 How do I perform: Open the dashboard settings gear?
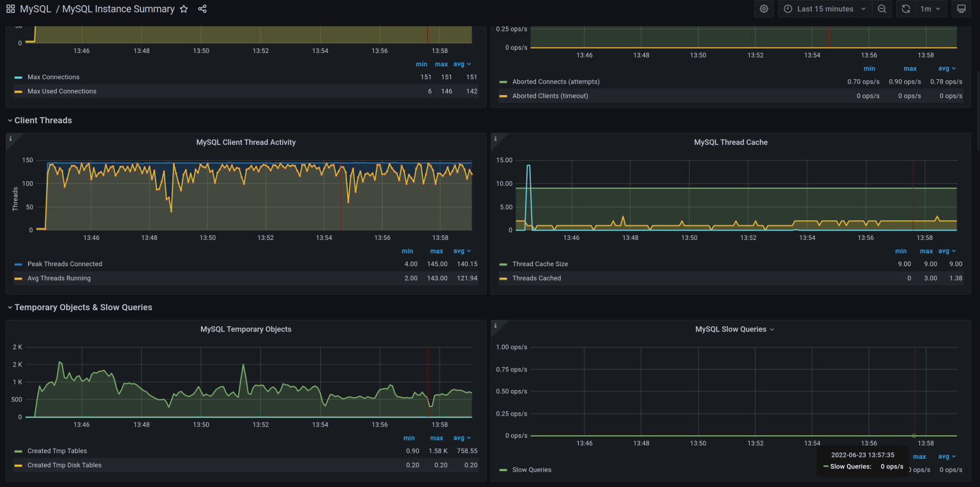click(764, 9)
